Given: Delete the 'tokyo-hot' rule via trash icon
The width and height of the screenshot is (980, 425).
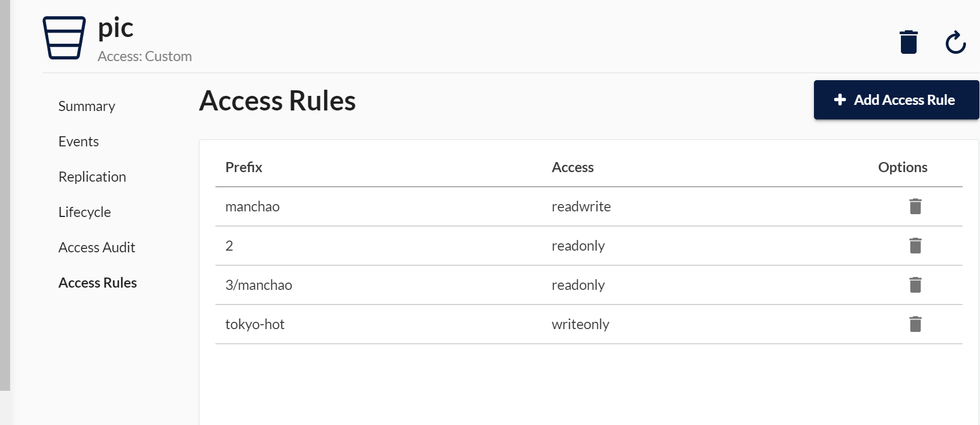Looking at the screenshot, I should pos(915,324).
